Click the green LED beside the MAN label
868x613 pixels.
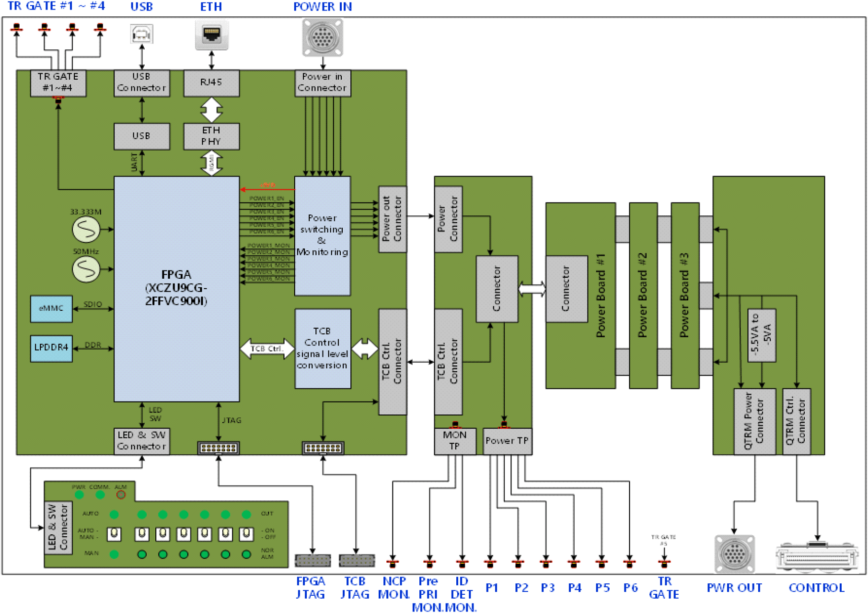click(114, 554)
